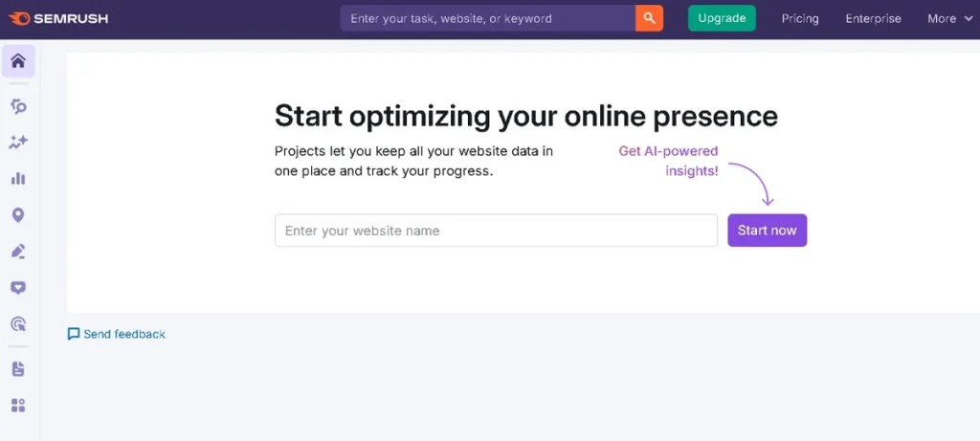The height and width of the screenshot is (441, 980).
Task: Open the bar chart Traffic icon
Action: click(x=18, y=179)
